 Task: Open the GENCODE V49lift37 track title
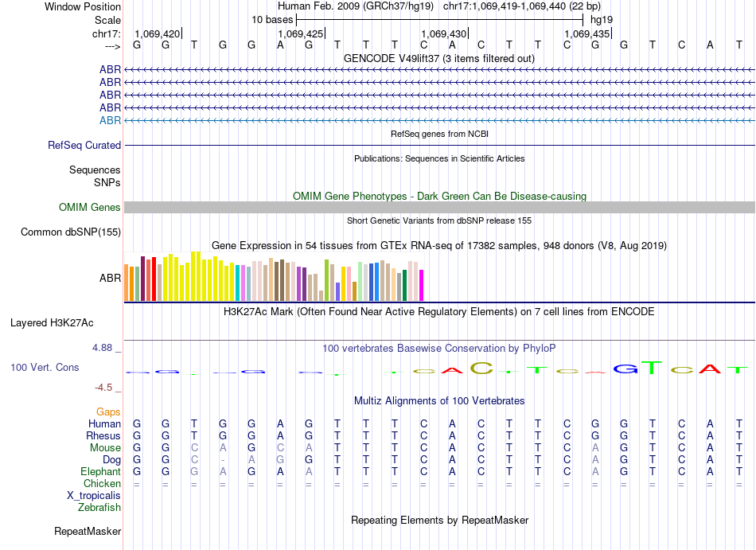(x=438, y=58)
